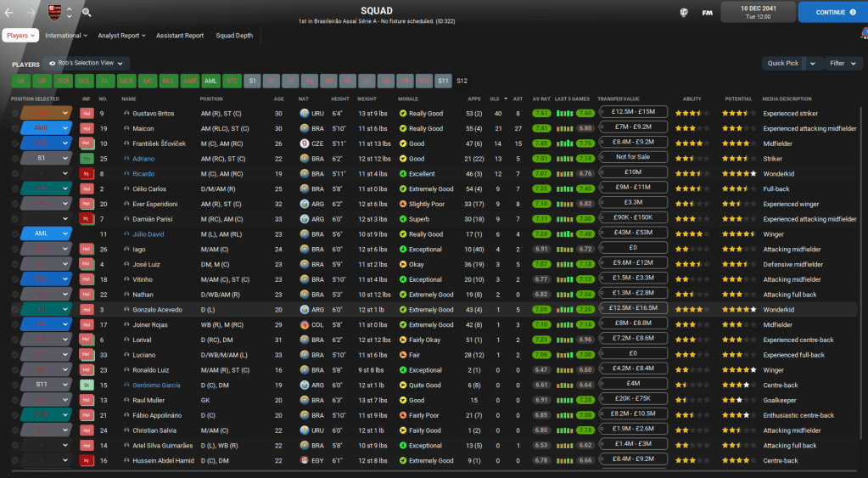Image resolution: width=868 pixels, height=478 pixels.
Task: Click Gustavo Britos's Hol status icon
Action: (x=86, y=114)
